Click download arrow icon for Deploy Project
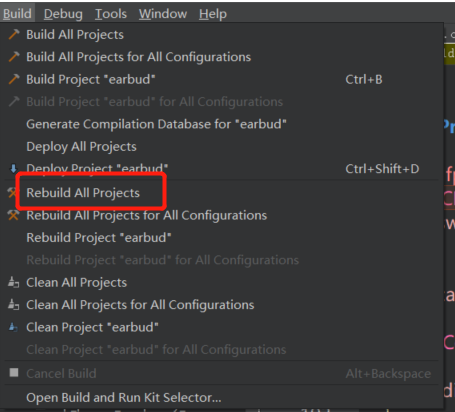 [13, 168]
